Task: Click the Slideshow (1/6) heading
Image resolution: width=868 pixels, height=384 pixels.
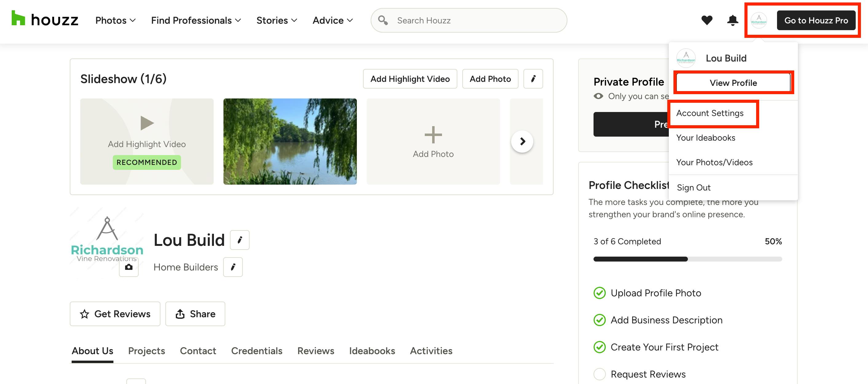Action: [x=123, y=79]
